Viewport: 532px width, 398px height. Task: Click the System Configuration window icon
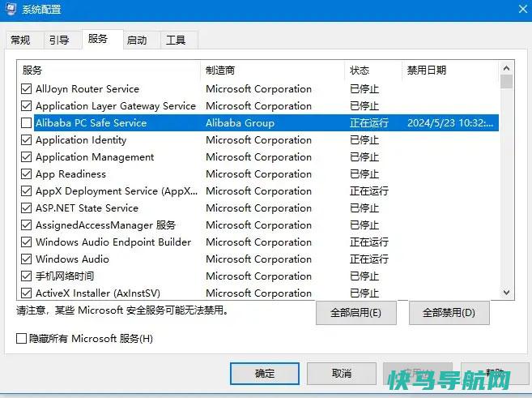coord(11,8)
